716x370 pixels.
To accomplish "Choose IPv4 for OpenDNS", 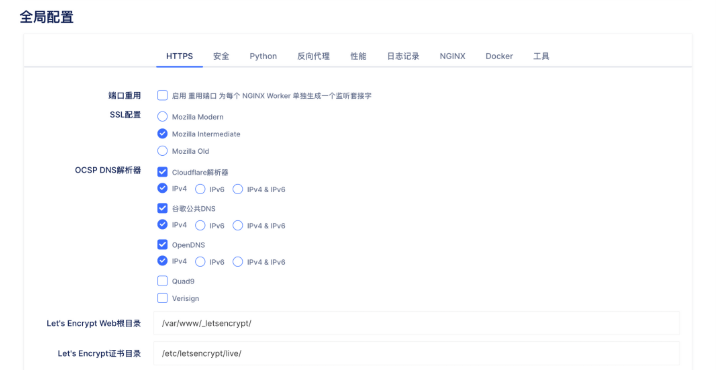I will pos(162,261).
